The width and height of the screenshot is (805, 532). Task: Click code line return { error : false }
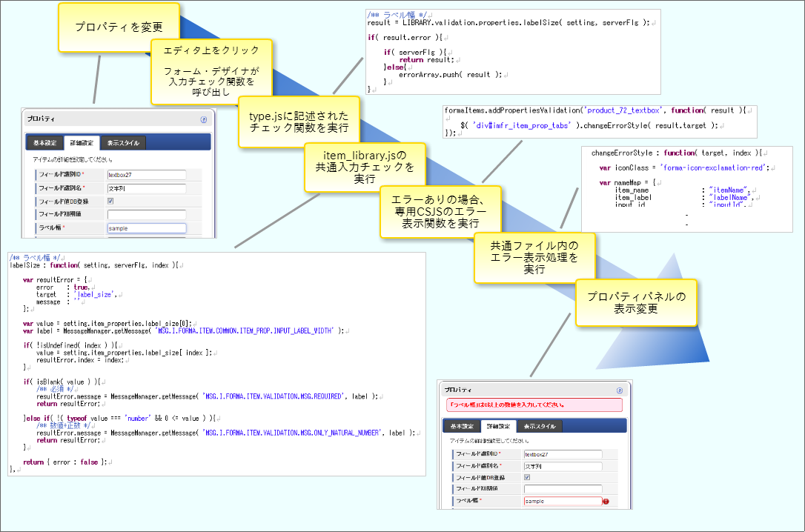(64, 462)
